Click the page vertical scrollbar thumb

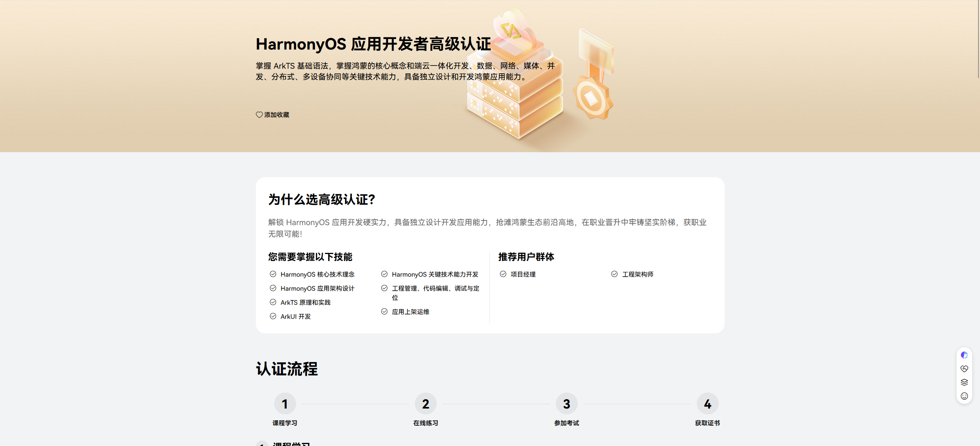coord(978,39)
